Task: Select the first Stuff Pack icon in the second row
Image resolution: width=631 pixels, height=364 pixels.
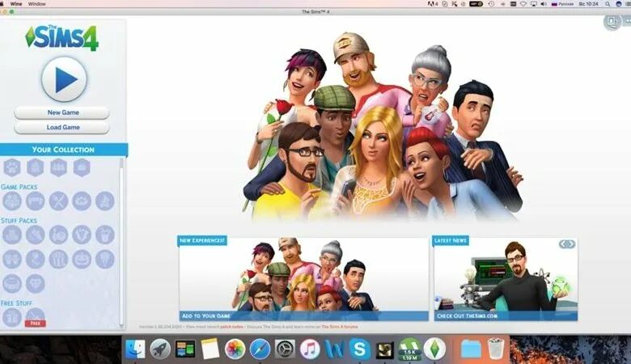Action: (x=12, y=260)
